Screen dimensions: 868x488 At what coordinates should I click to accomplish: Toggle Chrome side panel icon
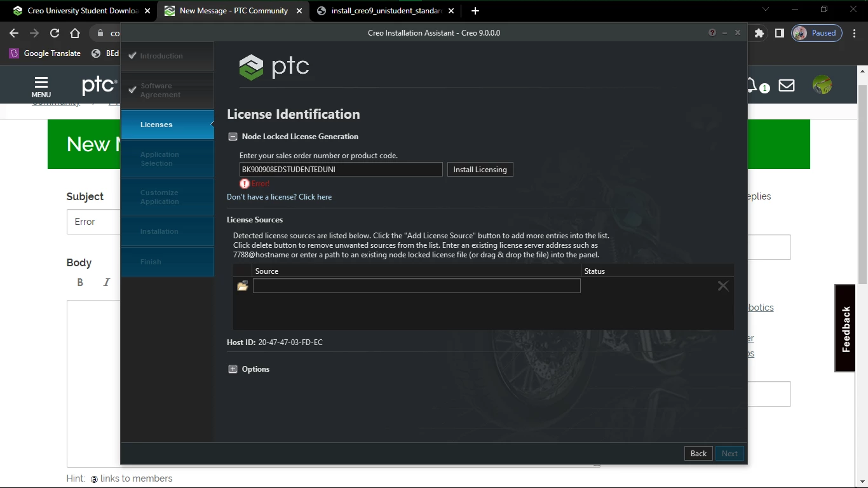[x=779, y=33]
